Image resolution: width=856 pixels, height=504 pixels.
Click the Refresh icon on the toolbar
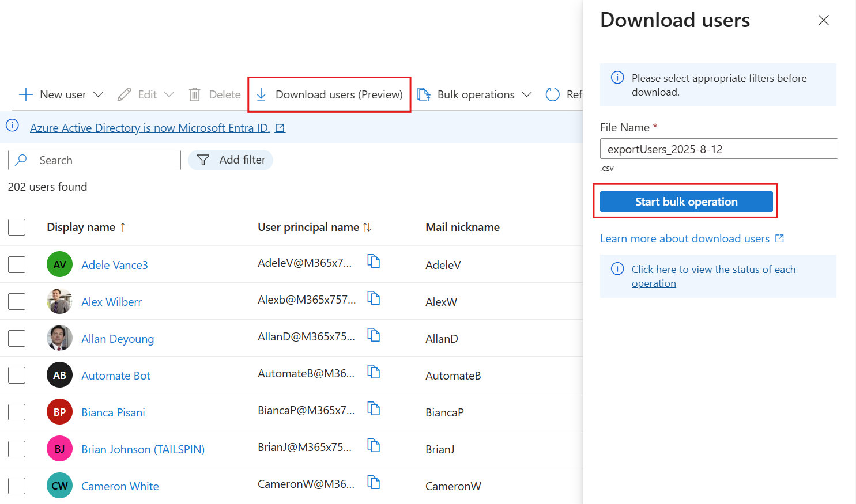[x=552, y=94]
